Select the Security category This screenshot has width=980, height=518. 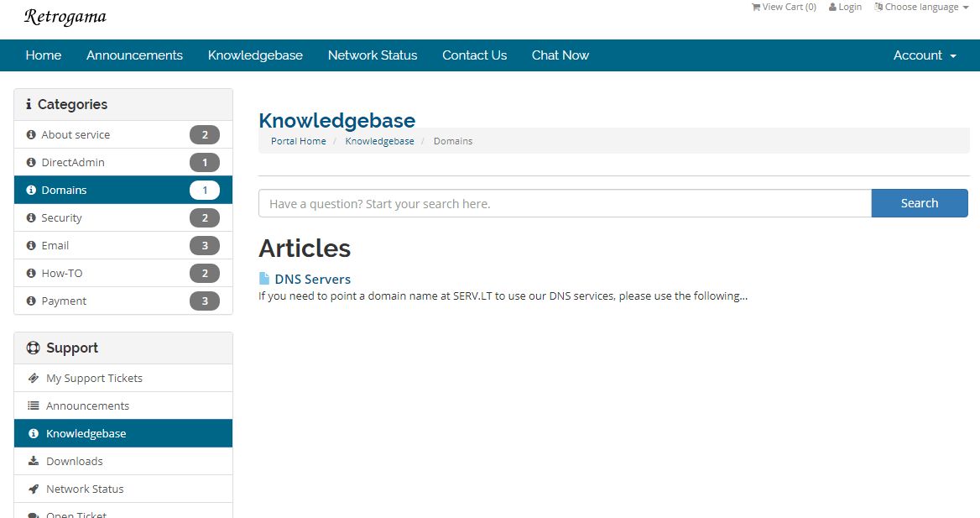pyautogui.click(x=123, y=217)
